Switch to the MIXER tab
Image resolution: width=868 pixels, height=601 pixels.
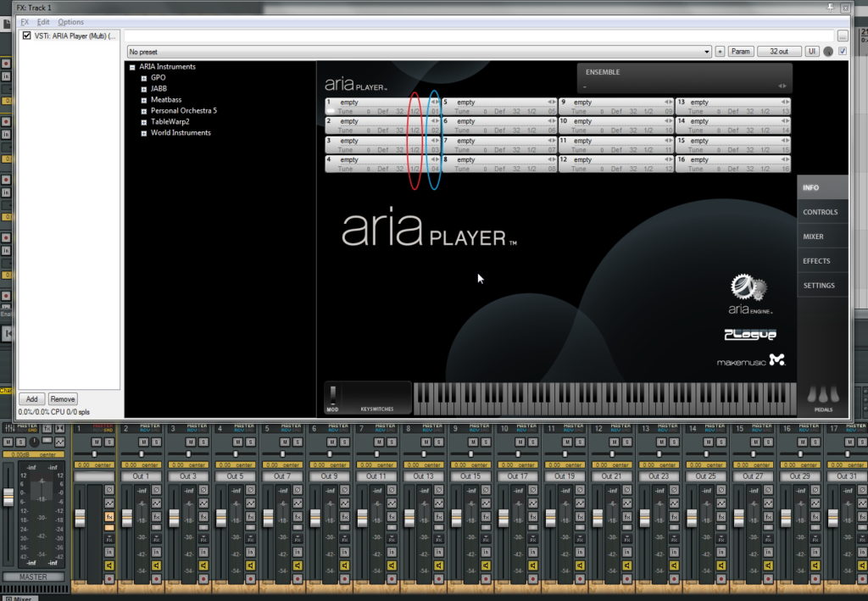tap(813, 237)
